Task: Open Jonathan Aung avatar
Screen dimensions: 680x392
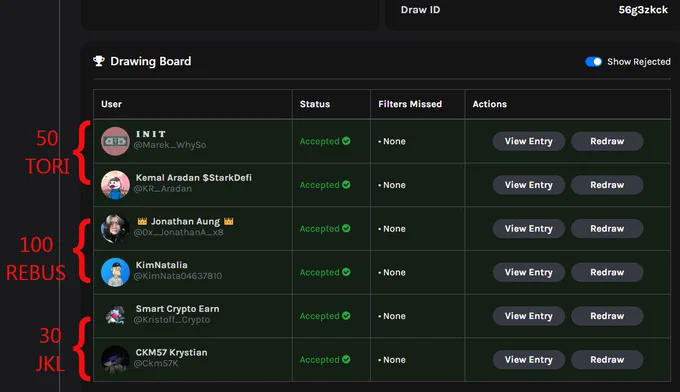Action: pos(115,229)
